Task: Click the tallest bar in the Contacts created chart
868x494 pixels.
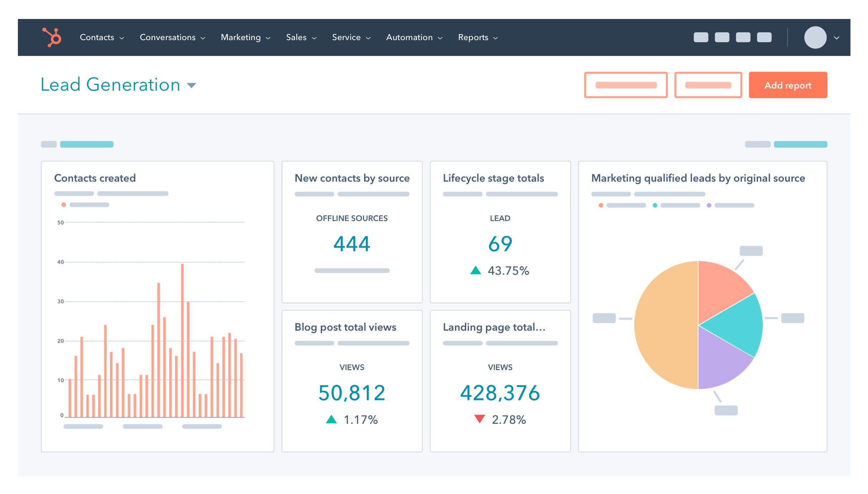Action: point(182,340)
